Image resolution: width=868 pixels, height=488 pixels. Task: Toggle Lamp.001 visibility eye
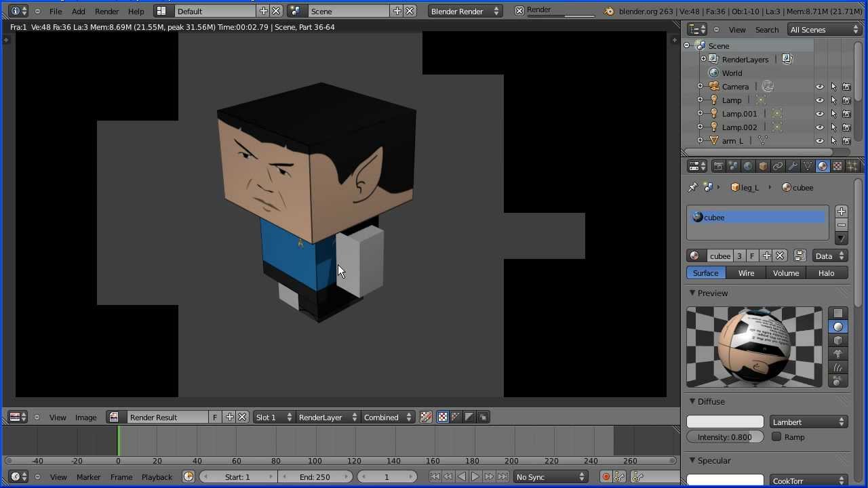coord(820,114)
